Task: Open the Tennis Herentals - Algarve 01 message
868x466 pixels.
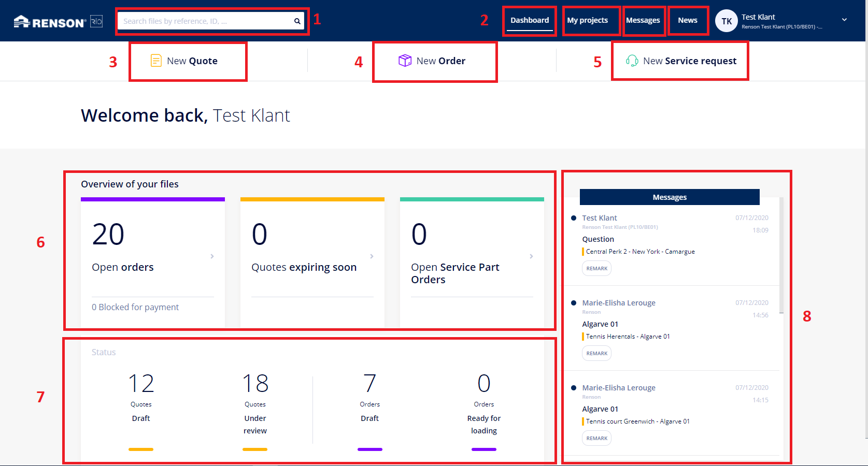Action: 628,337
